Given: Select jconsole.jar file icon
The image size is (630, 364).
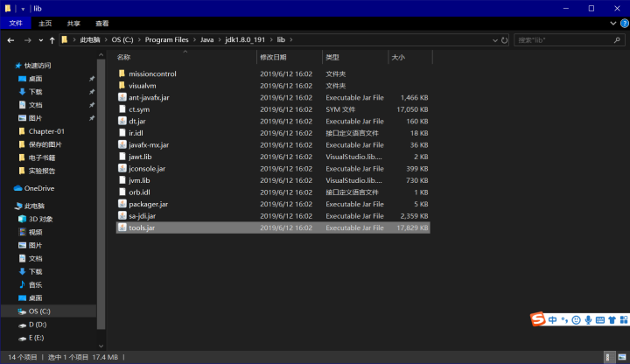Looking at the screenshot, I should [122, 168].
